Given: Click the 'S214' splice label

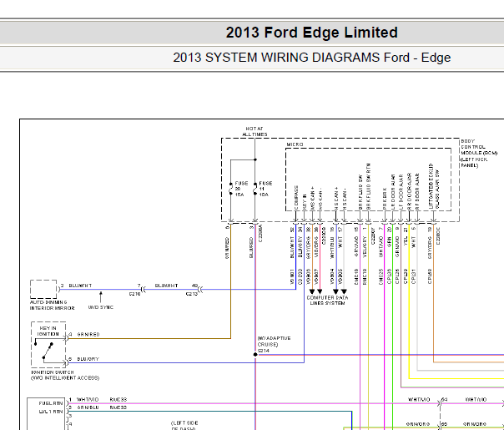Looking at the screenshot, I should 263,351.
